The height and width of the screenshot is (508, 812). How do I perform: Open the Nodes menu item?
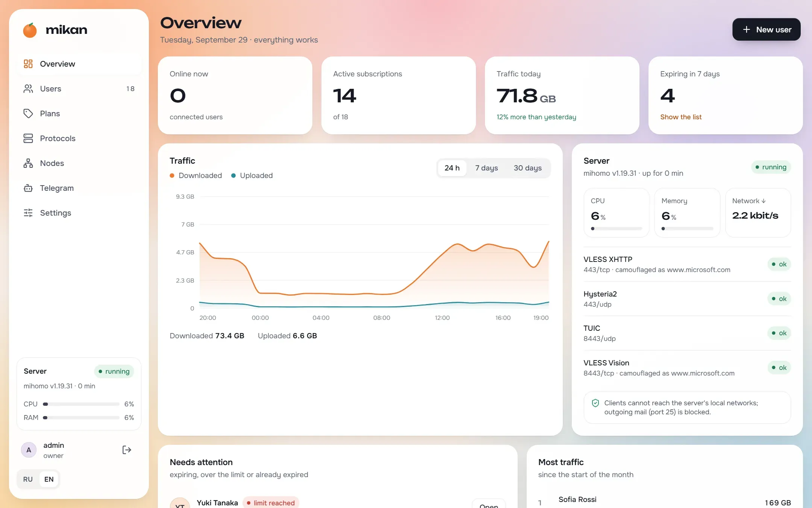(79, 163)
